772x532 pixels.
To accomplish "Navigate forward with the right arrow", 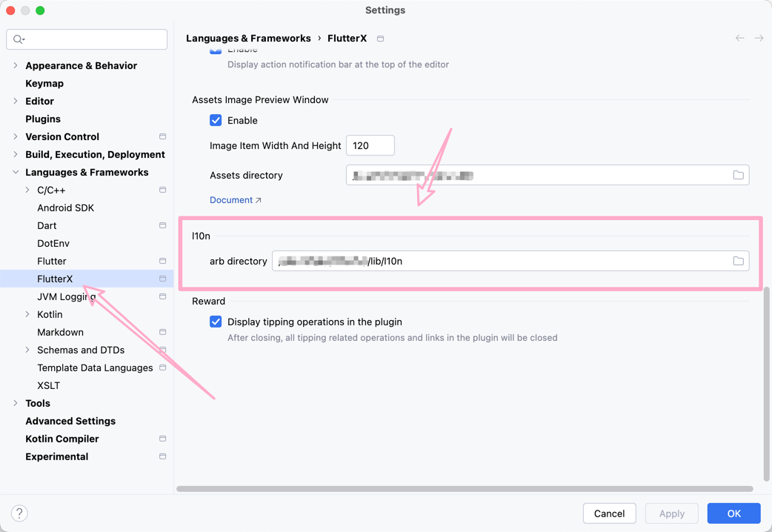I will click(x=759, y=38).
